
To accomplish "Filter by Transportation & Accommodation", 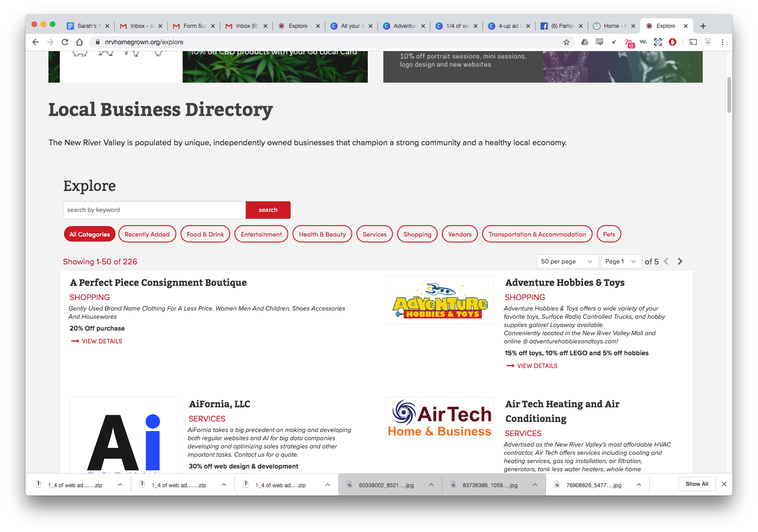I will 537,234.
